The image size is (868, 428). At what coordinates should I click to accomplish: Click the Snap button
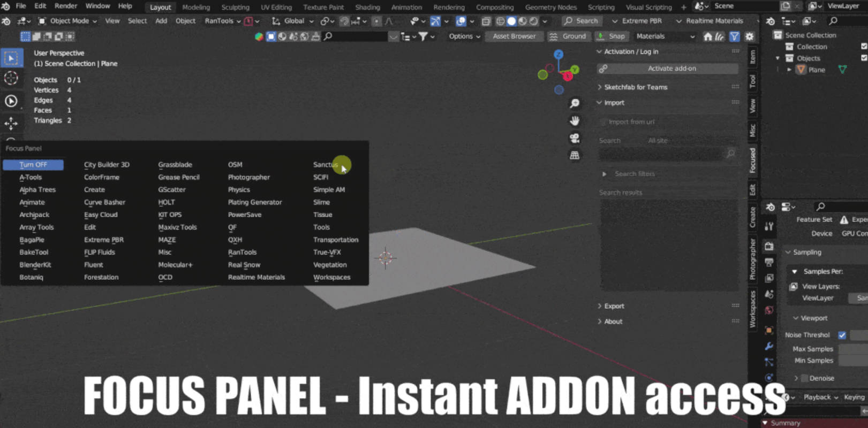coord(612,36)
